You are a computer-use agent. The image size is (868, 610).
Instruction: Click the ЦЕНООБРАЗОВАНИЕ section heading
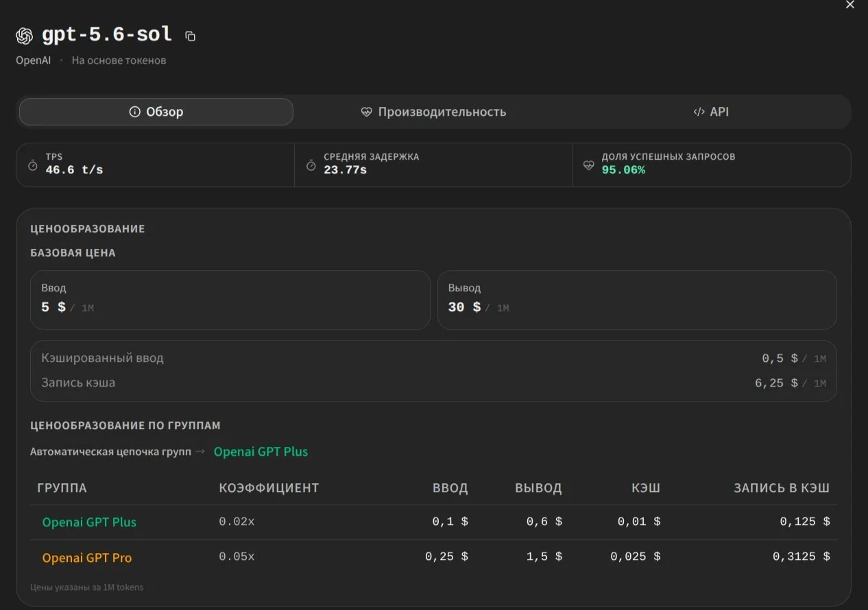pos(88,229)
